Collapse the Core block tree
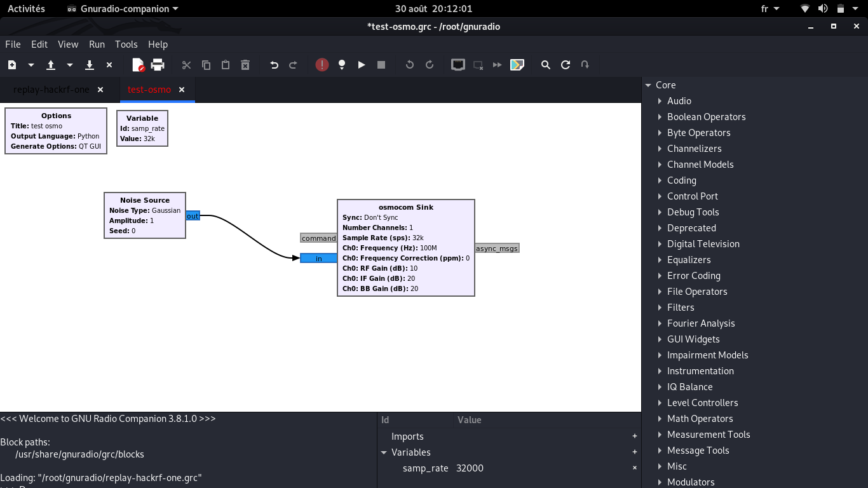 coord(648,85)
